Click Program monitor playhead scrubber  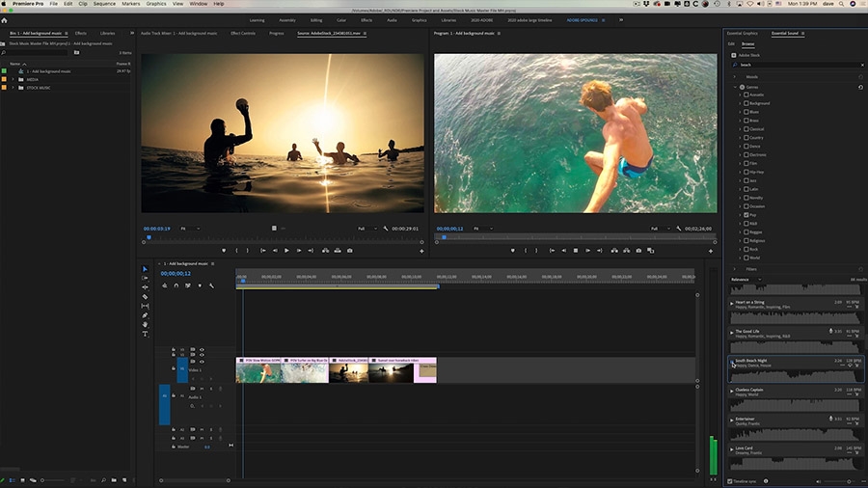click(x=444, y=237)
